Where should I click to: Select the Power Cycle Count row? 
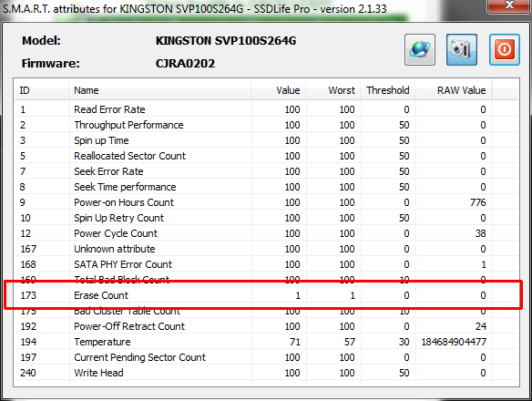pyautogui.click(x=266, y=233)
